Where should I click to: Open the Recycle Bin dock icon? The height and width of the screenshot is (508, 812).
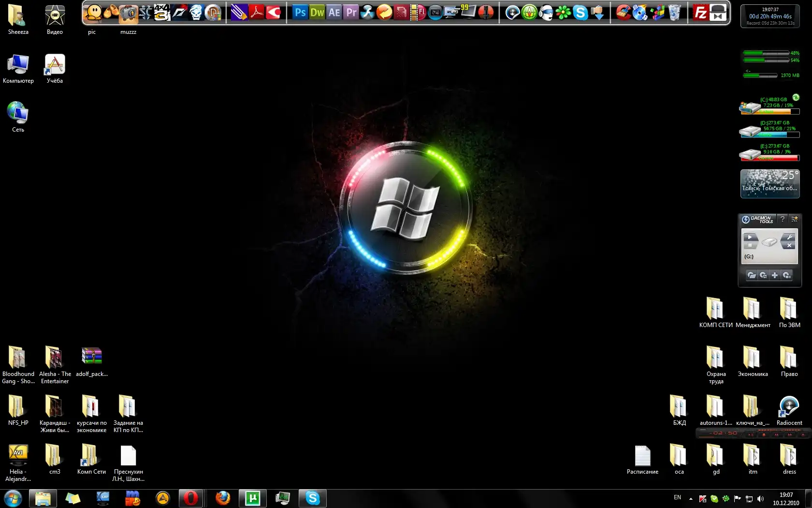[x=675, y=13]
